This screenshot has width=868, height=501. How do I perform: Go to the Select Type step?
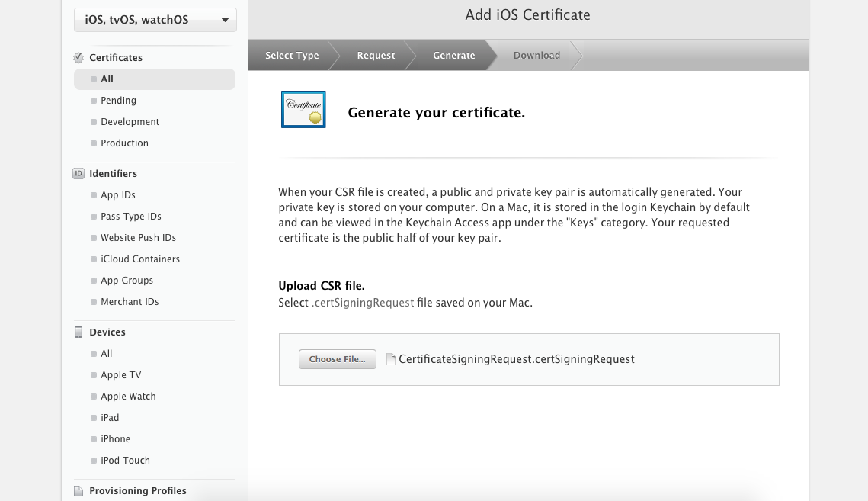pos(292,56)
